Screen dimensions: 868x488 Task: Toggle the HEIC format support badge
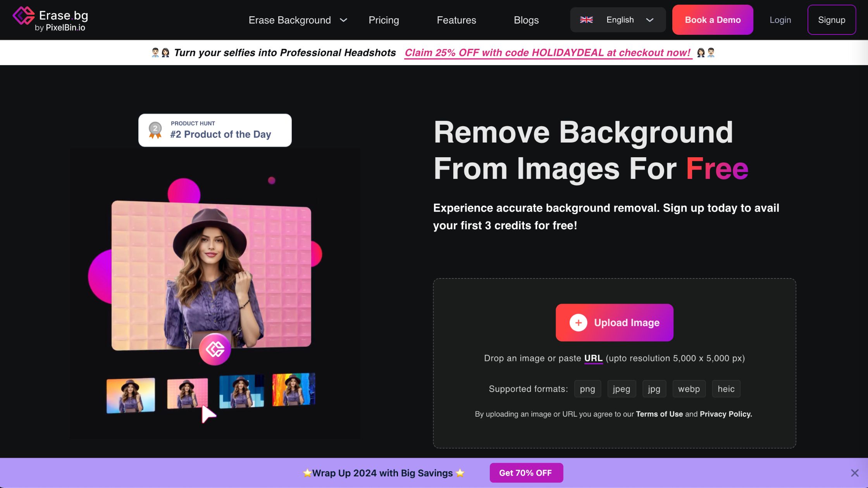(725, 388)
